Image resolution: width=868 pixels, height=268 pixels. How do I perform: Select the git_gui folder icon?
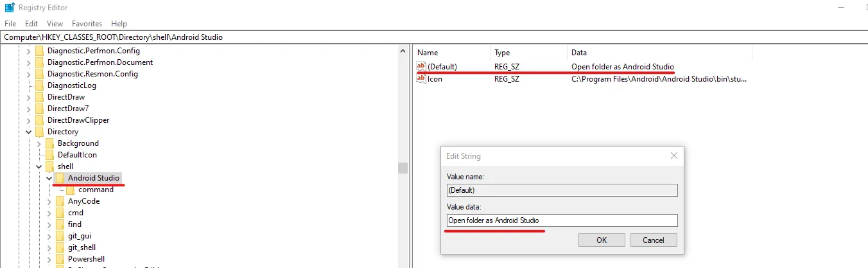(60, 236)
